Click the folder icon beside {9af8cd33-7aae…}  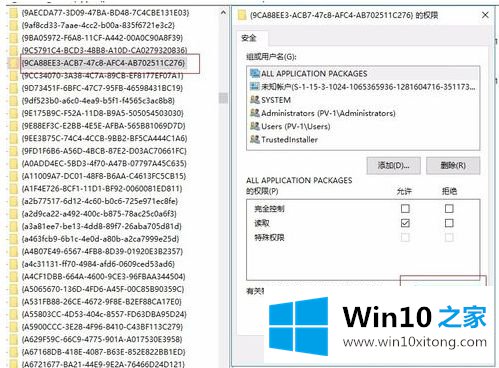(x=13, y=26)
